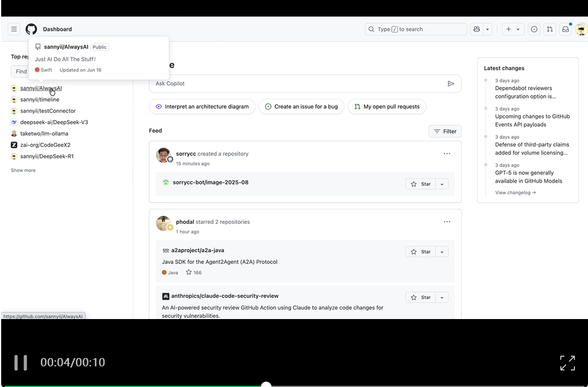Open phodal username link

185,222
